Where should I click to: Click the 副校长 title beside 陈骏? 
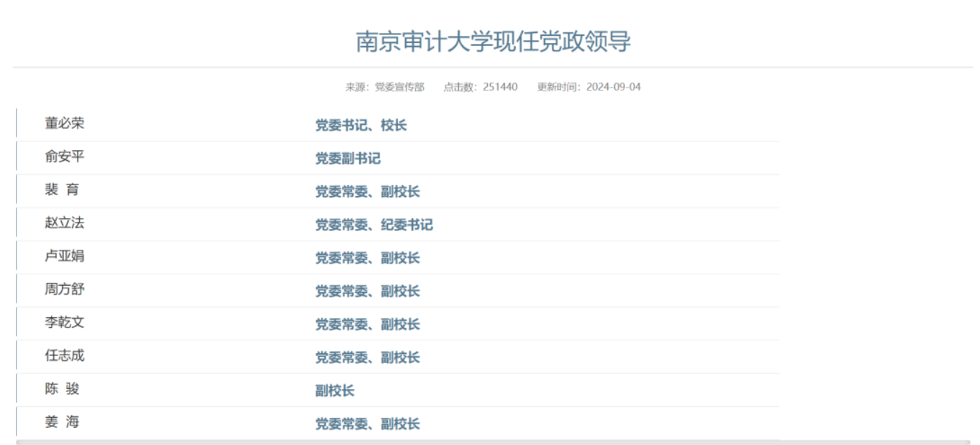(x=335, y=391)
